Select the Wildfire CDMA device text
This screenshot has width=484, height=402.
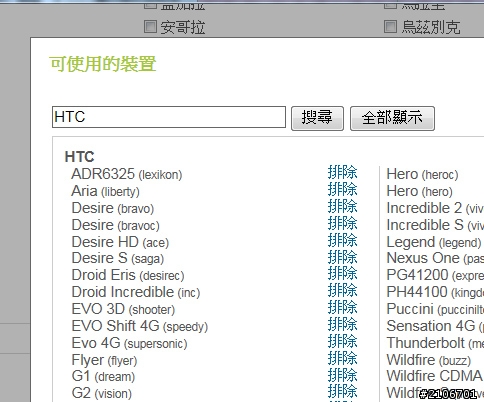435,376
